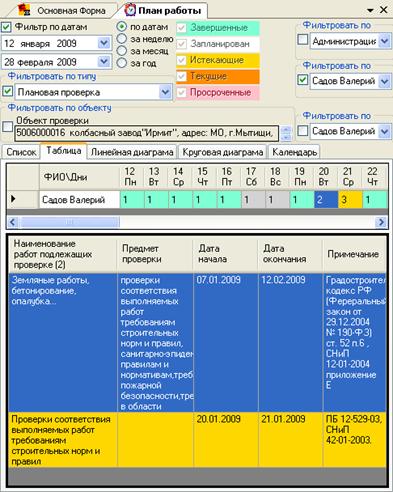Click the План работы clock icon

[130, 10]
